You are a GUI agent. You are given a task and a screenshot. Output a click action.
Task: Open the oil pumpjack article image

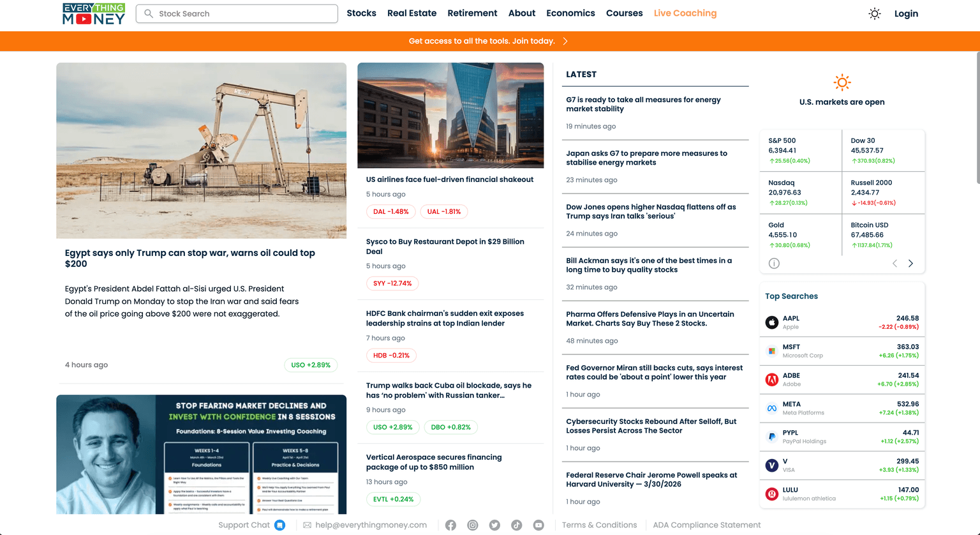click(201, 151)
